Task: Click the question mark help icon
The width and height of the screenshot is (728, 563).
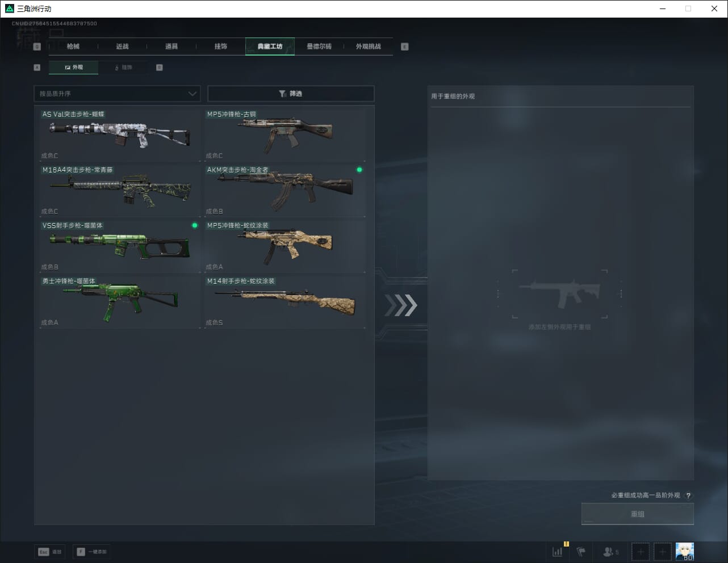Action: coord(688,495)
